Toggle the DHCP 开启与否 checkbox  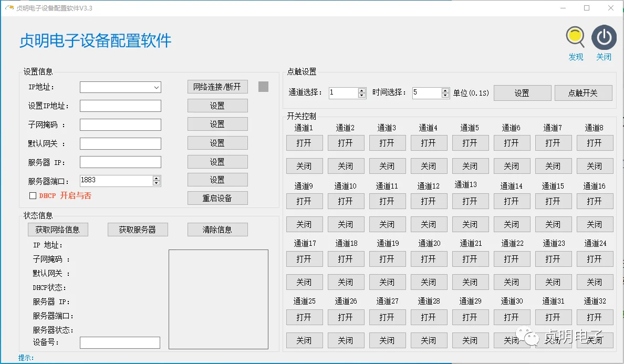pos(33,196)
